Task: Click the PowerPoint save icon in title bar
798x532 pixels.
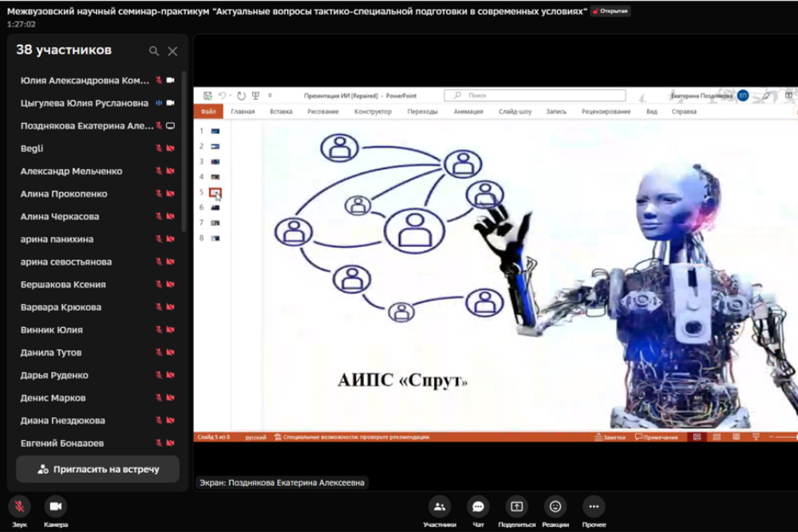Action: (x=207, y=96)
